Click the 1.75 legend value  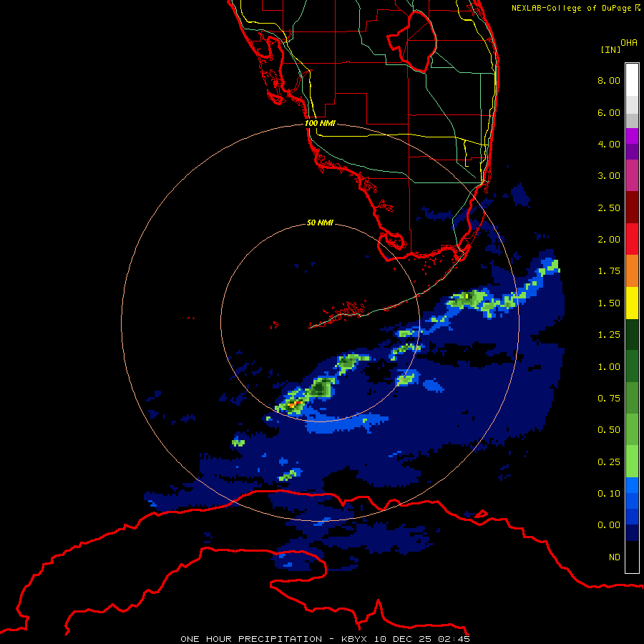(x=609, y=271)
